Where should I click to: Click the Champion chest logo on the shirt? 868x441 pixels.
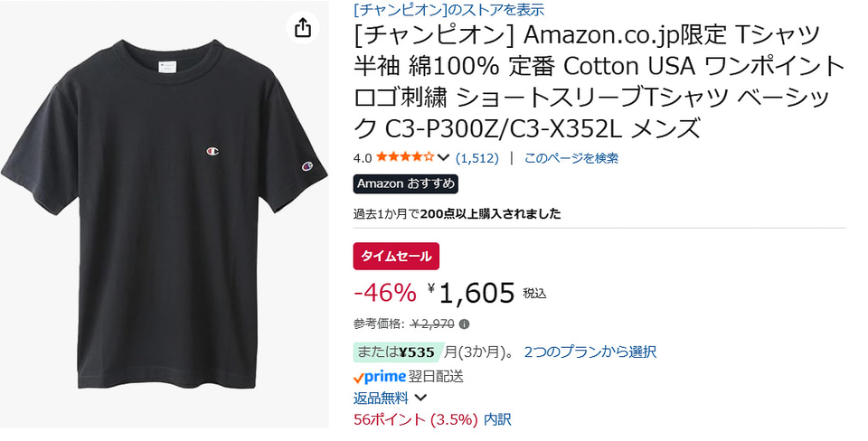pos(212,149)
